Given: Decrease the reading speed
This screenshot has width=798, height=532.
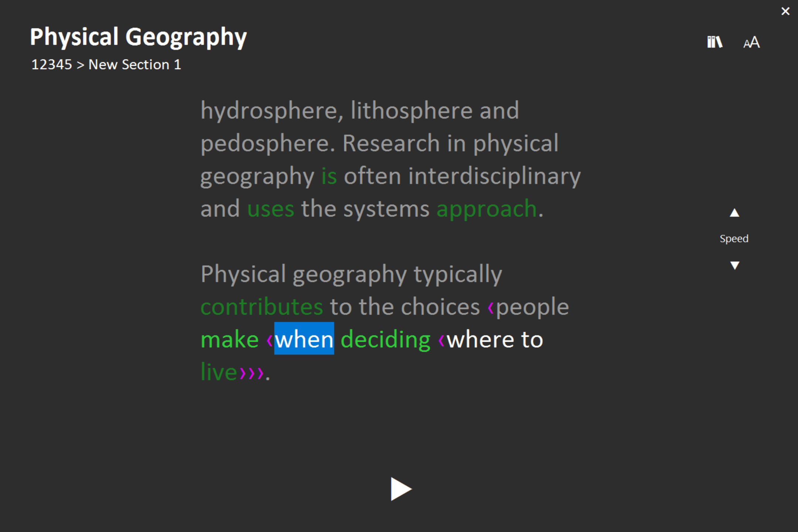Looking at the screenshot, I should [734, 265].
